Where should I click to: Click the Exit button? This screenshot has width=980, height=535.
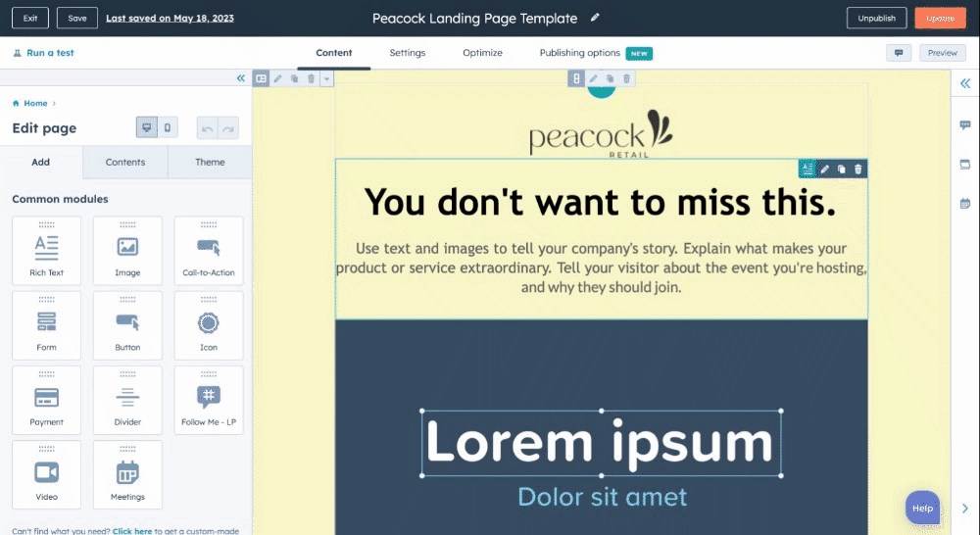click(30, 18)
